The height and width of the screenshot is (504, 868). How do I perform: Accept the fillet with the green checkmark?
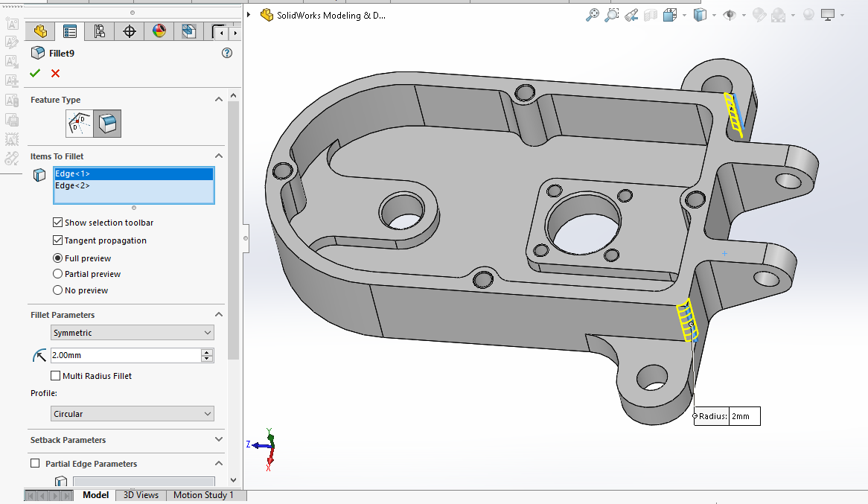point(35,73)
